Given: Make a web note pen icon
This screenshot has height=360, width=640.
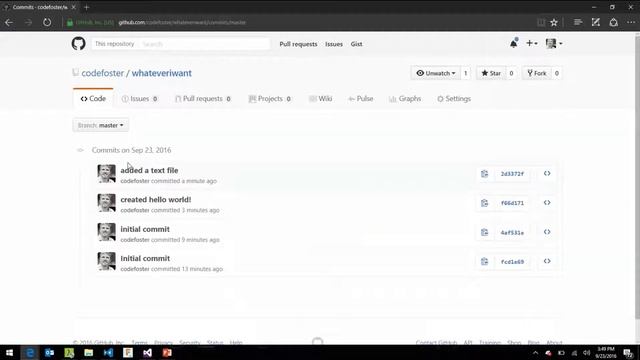Looking at the screenshot, I should tap(596, 22).
